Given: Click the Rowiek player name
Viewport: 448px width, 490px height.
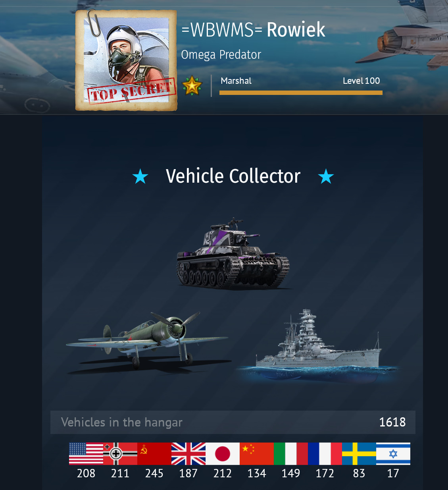Looking at the screenshot, I should pos(296,30).
